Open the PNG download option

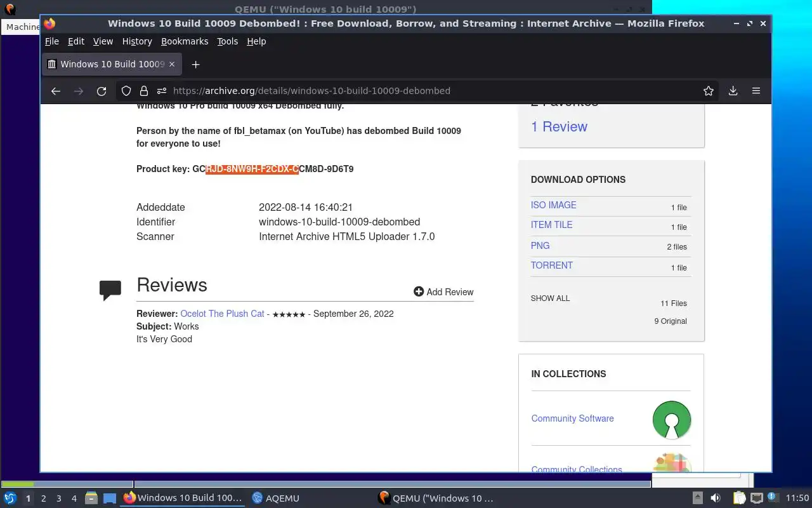[x=540, y=246]
